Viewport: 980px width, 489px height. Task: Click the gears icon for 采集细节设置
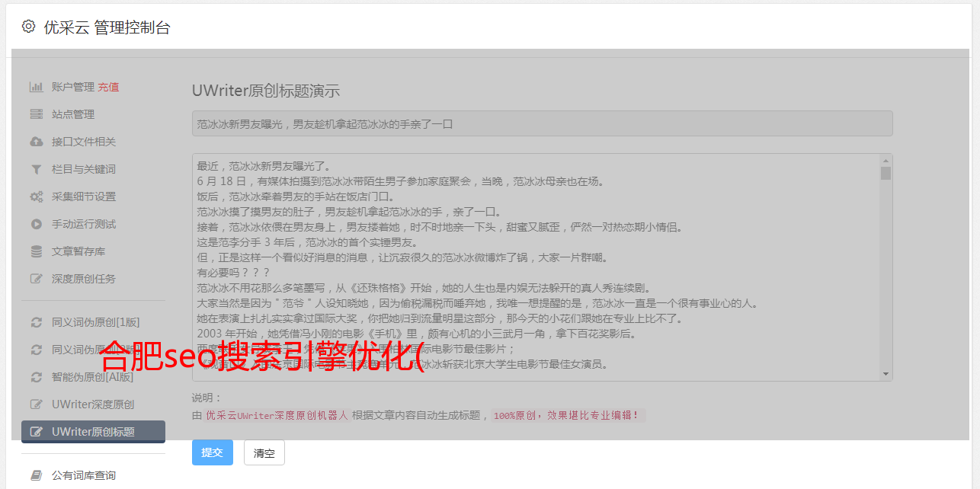click(36, 197)
